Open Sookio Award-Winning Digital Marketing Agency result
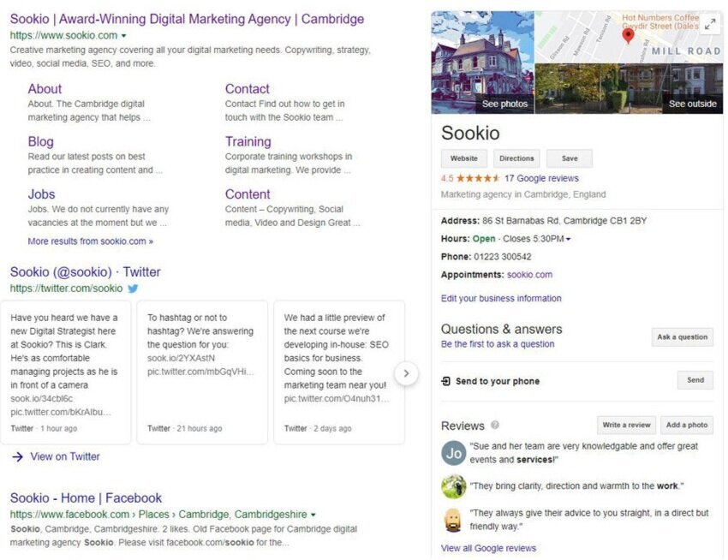This screenshot has height=560, width=728. point(187,19)
